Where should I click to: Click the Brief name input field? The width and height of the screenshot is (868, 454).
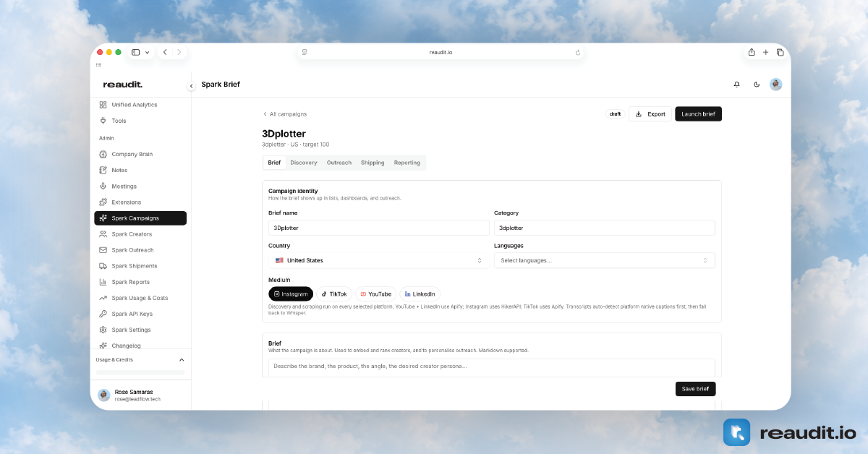pos(379,228)
